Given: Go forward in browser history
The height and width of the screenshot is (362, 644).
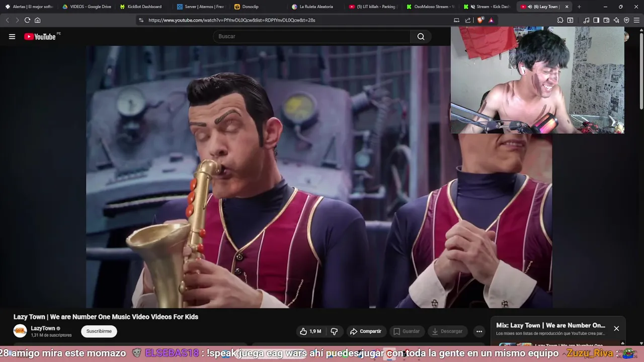Looking at the screenshot, I should [17, 20].
